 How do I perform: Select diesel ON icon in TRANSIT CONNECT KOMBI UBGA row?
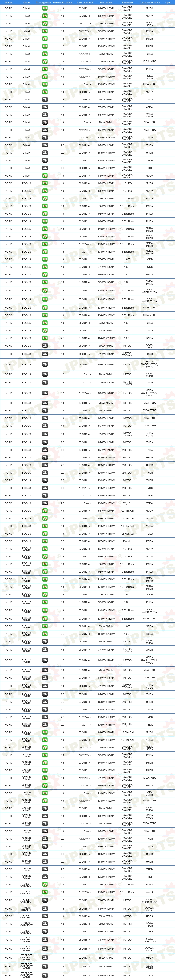tap(45, 958)
